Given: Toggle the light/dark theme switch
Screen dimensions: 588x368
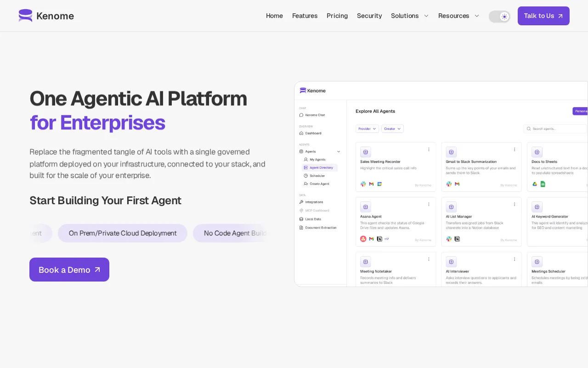Looking at the screenshot, I should pyautogui.click(x=499, y=17).
